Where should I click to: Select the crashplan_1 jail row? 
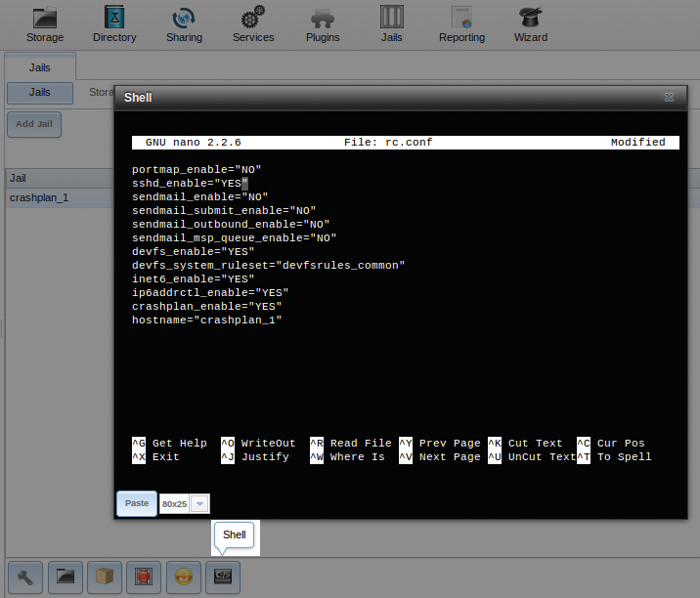tap(60, 197)
